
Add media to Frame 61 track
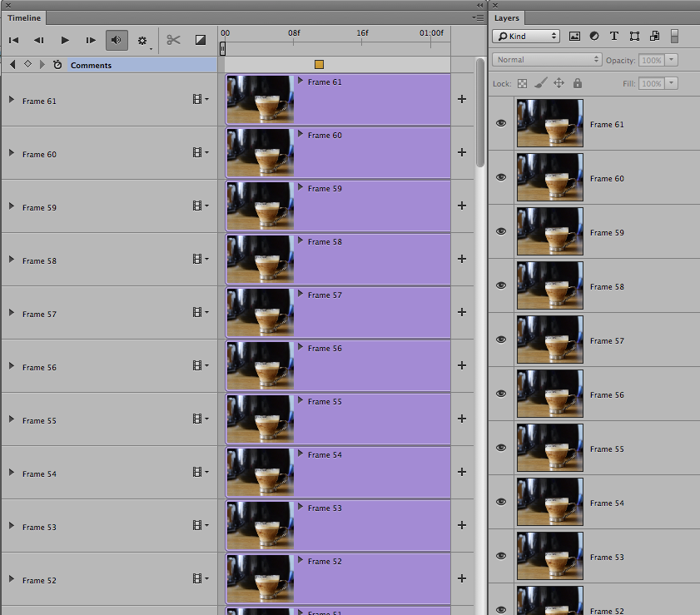click(x=462, y=99)
